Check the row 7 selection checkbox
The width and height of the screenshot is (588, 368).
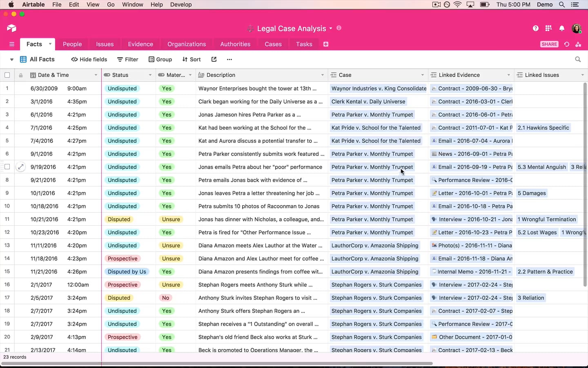click(x=7, y=167)
